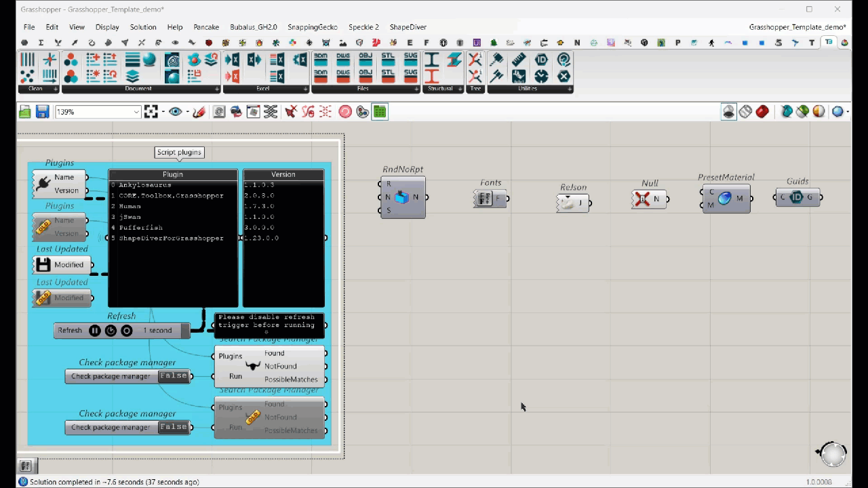
Task: Click the Fonts component icon on canvas
Action: tap(484, 199)
